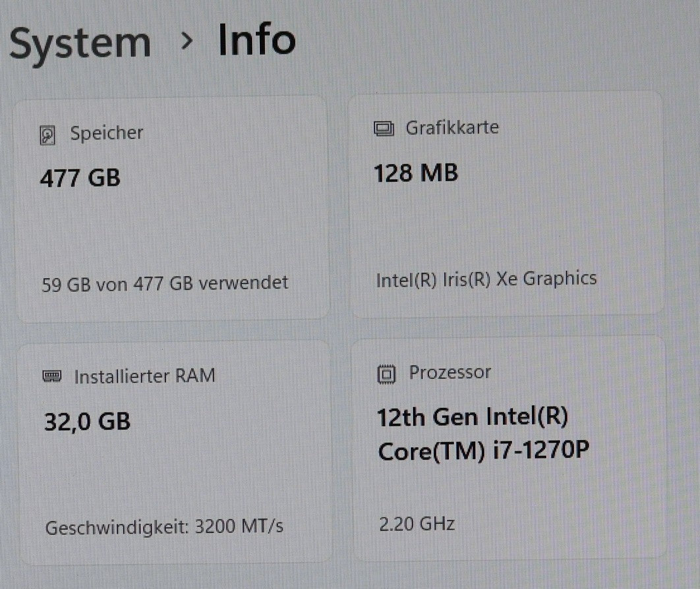Viewport: 700px width, 589px height.
Task: Click the Installierter RAM memory icon
Action: click(x=51, y=377)
